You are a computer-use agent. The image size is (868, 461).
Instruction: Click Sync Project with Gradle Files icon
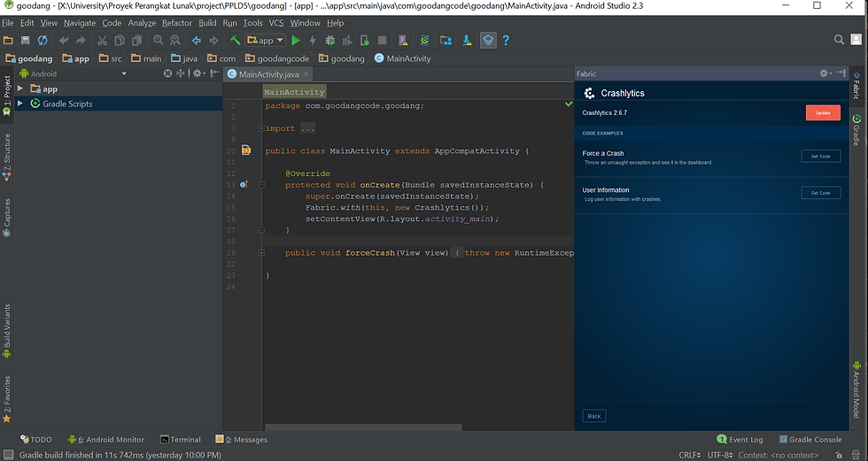coord(424,41)
